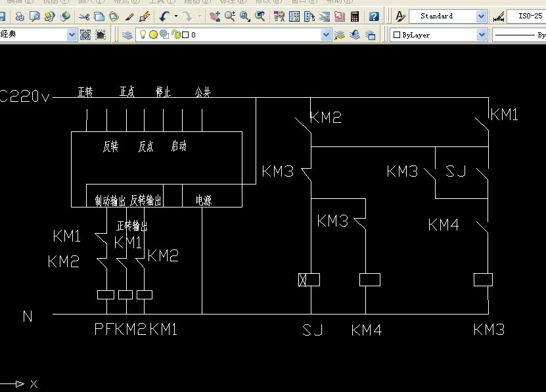This screenshot has width=546, height=392.
Task: Open Plot Preview from the toolbar
Action: coord(34,16)
